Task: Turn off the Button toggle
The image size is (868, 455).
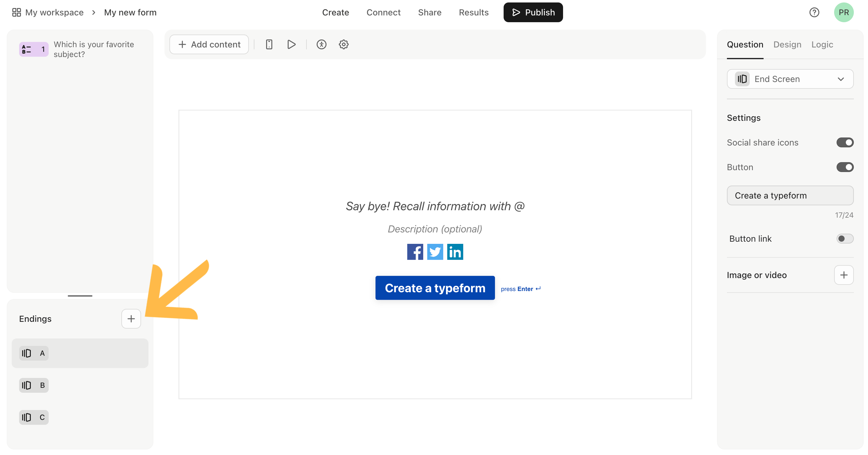Action: 845,167
